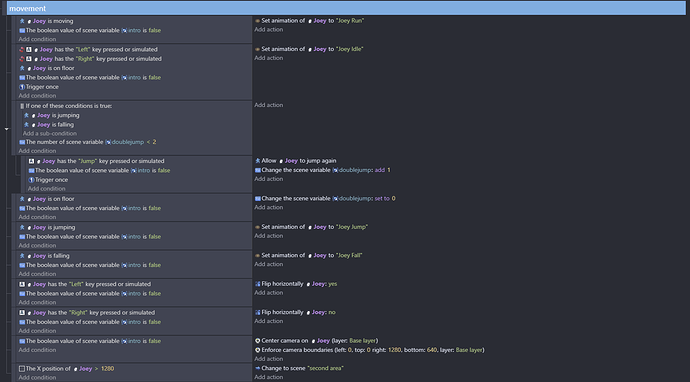Viewport: 690px width, 382px height.
Task: Click "add 1" in the doublejump variable action
Action: pyautogui.click(x=382, y=170)
